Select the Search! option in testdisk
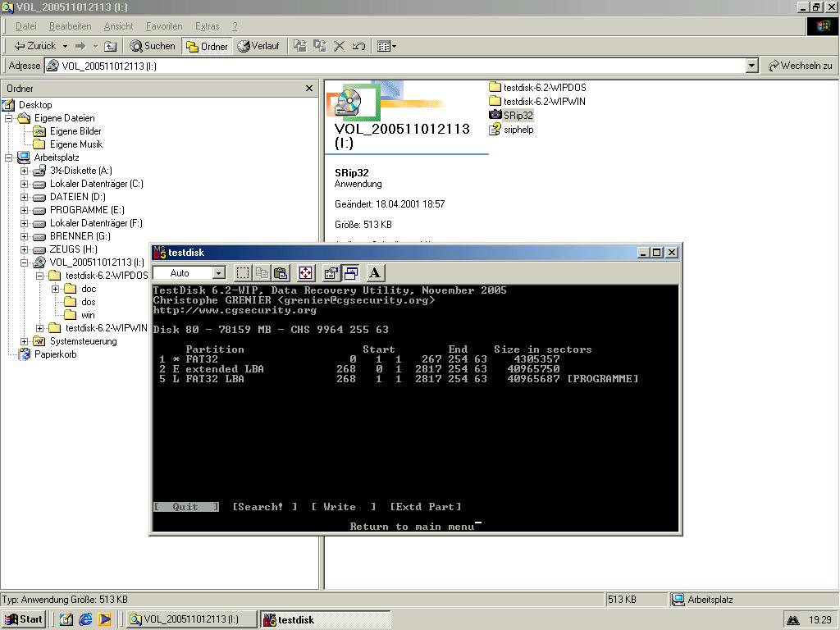Viewport: 840px width, 630px height. point(265,507)
